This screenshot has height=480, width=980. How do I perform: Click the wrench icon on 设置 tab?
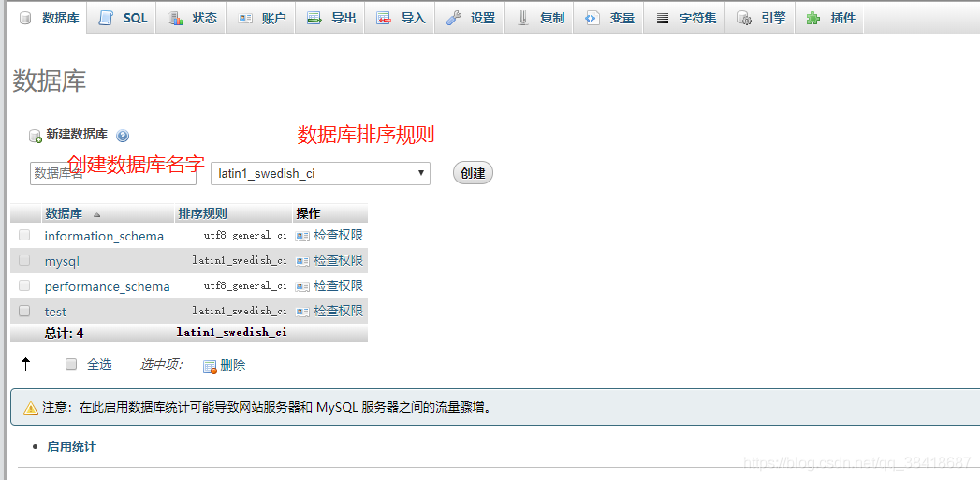(454, 18)
